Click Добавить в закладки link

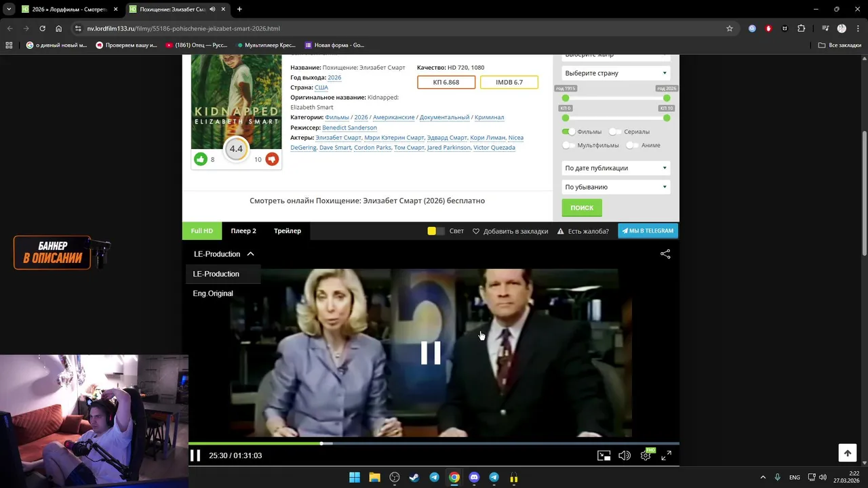point(510,231)
